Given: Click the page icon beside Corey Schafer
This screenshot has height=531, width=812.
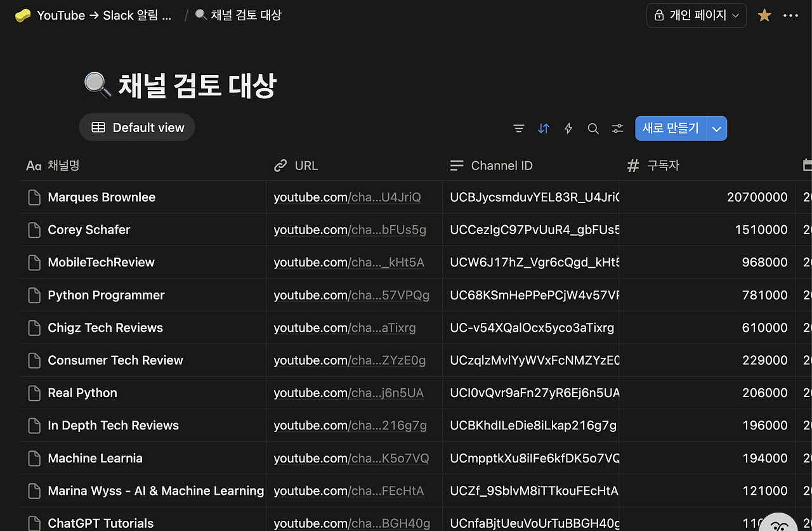Looking at the screenshot, I should click(x=34, y=230).
